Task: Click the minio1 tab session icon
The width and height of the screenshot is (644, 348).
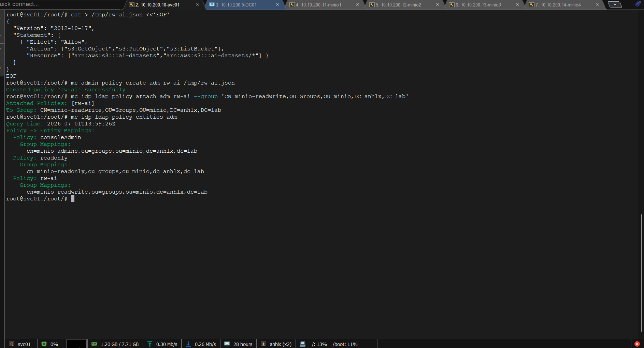Action: tap(292, 5)
